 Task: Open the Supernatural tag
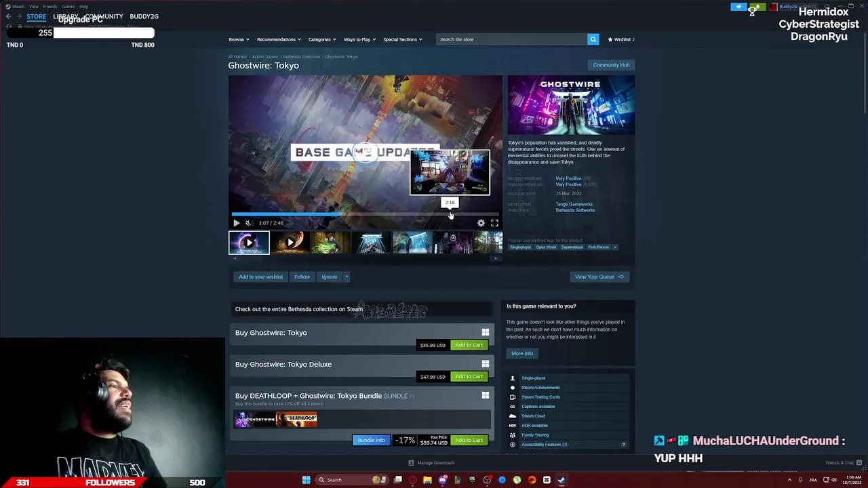pos(572,247)
